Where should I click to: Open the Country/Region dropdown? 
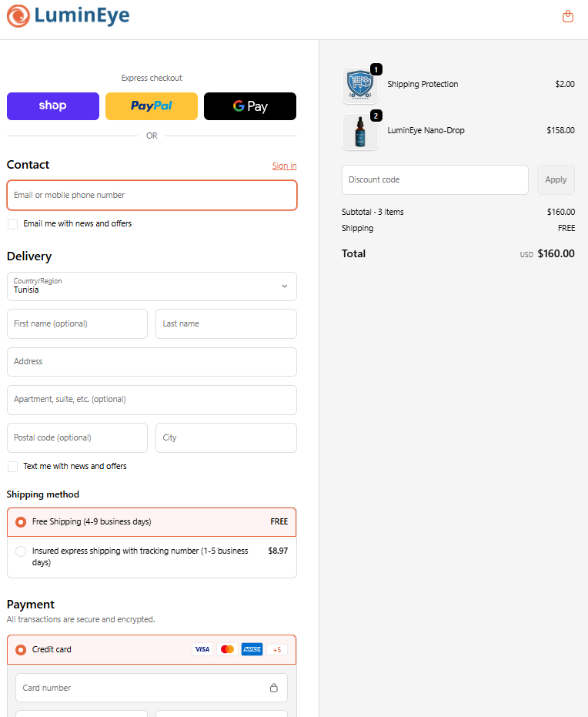point(152,286)
